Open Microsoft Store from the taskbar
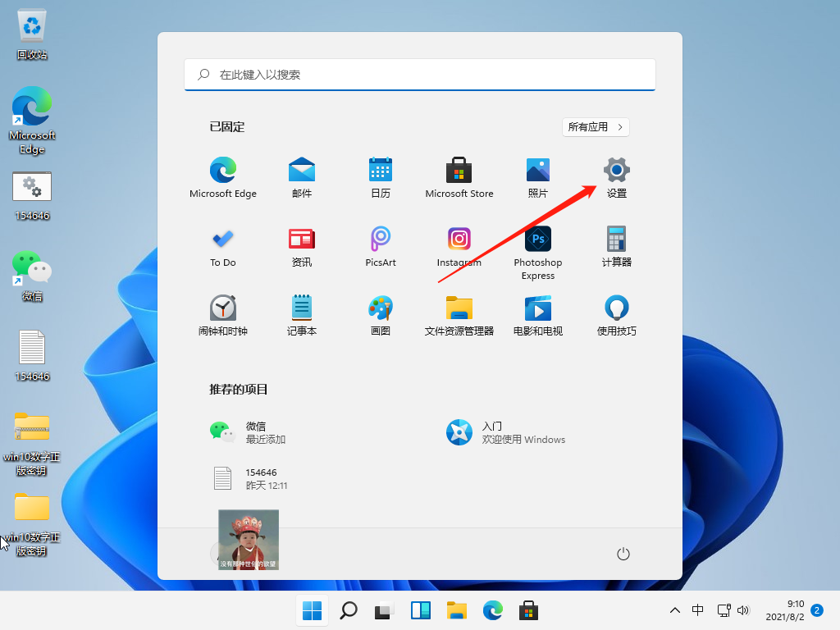 529,610
